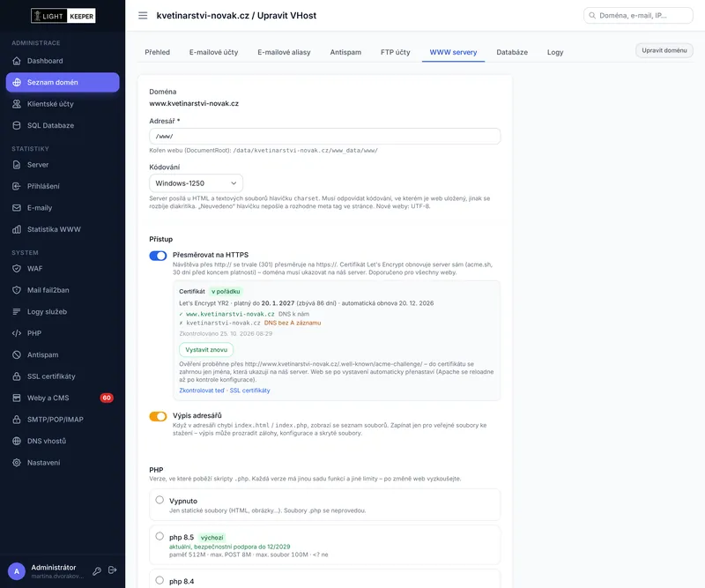
Task: Click the key icon beside Administrátor
Action: [97, 571]
